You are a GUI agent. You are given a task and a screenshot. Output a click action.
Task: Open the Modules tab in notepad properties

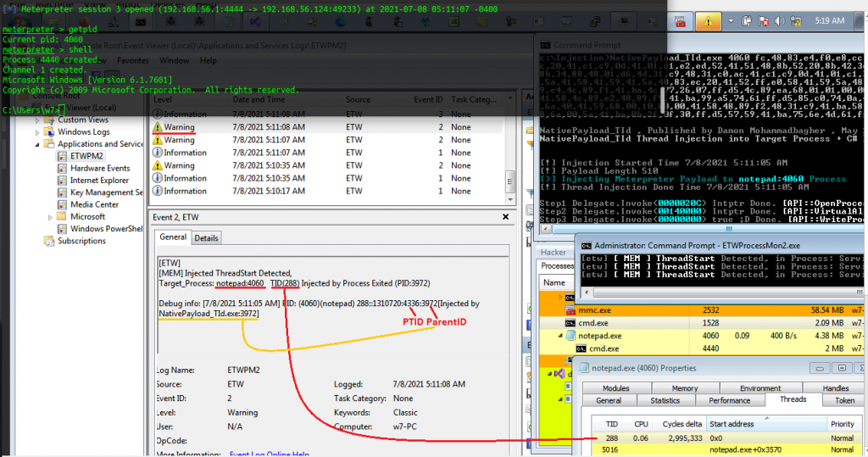click(615, 388)
